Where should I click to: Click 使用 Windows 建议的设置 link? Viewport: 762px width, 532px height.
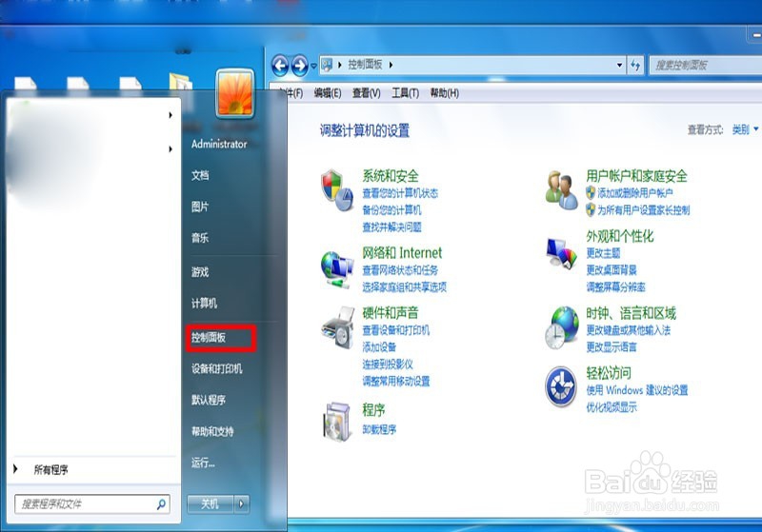(637, 390)
